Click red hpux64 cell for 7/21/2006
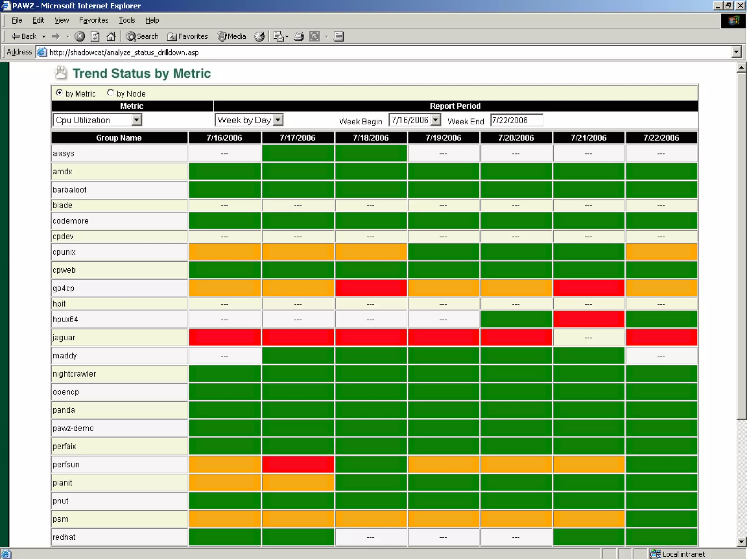 [588, 320]
